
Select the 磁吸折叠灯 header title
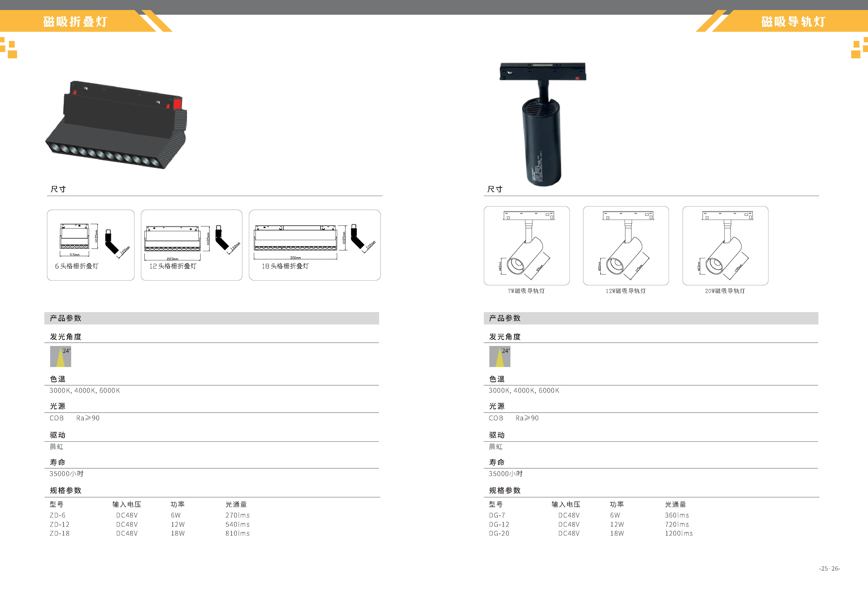click(75, 21)
